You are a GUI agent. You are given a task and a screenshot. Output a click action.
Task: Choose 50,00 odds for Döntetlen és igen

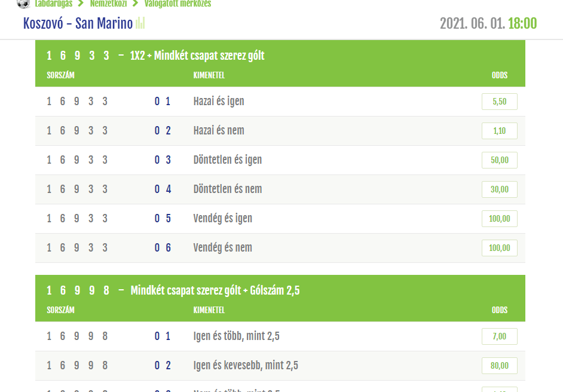tap(499, 160)
